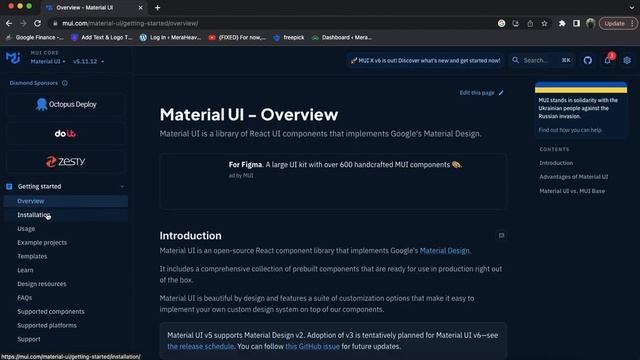Click the Octopus Deploy sponsor card
640x360 pixels.
click(65, 104)
